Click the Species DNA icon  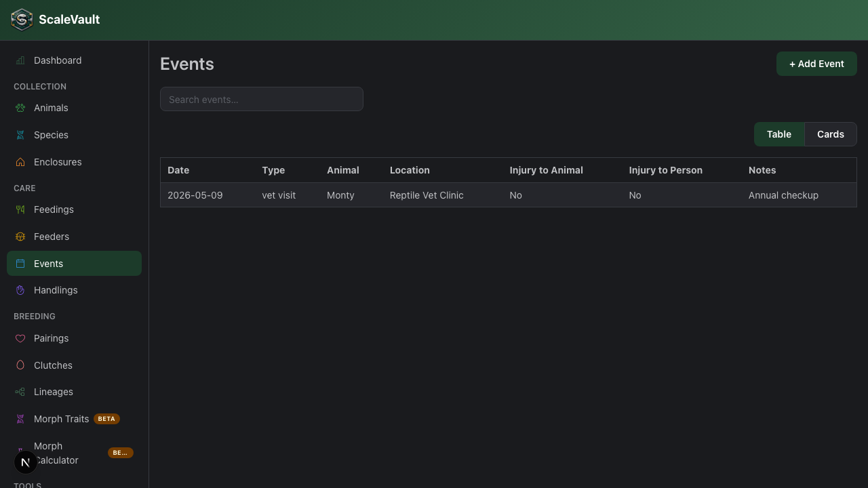click(20, 135)
